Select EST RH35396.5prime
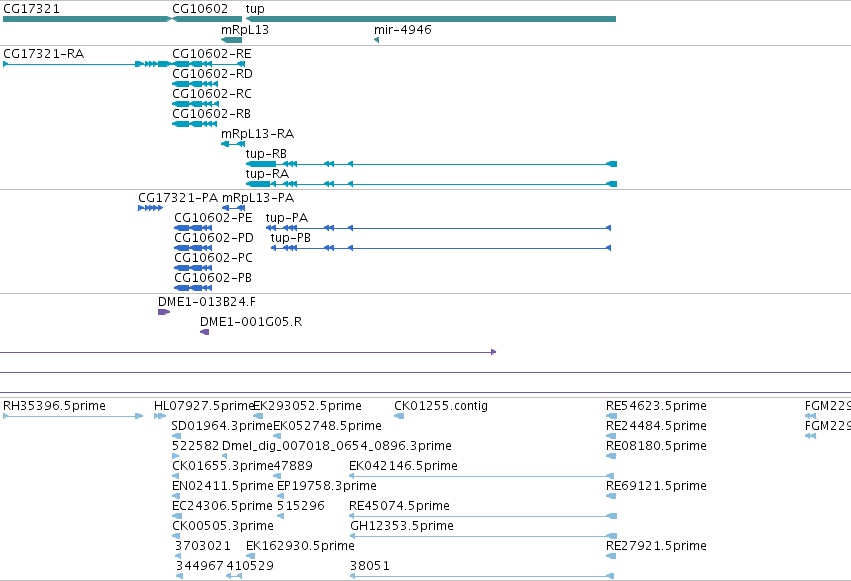This screenshot has height=581, width=851. click(x=54, y=406)
